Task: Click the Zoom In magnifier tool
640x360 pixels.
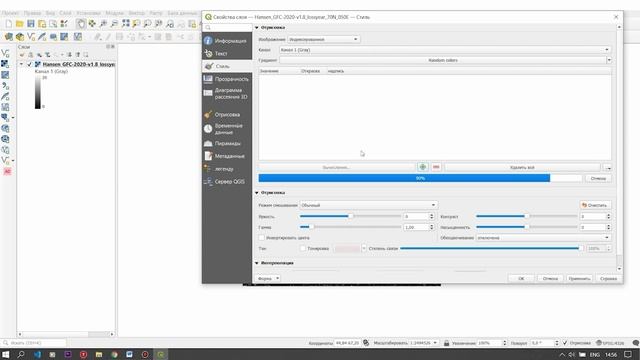Action: pyautogui.click(x=103, y=24)
